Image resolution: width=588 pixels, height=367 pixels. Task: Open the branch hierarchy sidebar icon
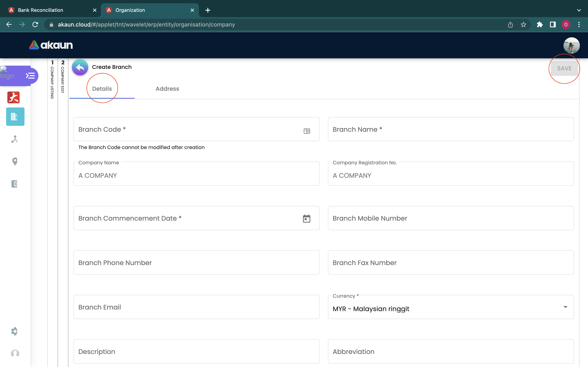[x=14, y=139]
